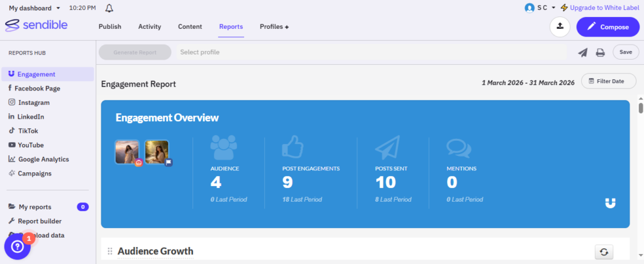Screen dimensions: 644x264
Task: Click the report scrollbar thumb
Action: [x=641, y=108]
